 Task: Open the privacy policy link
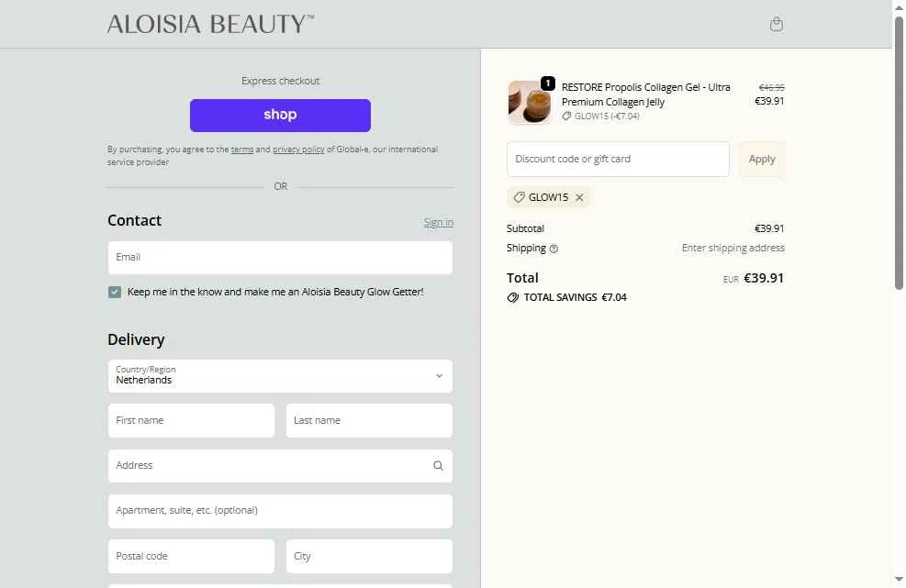click(298, 150)
